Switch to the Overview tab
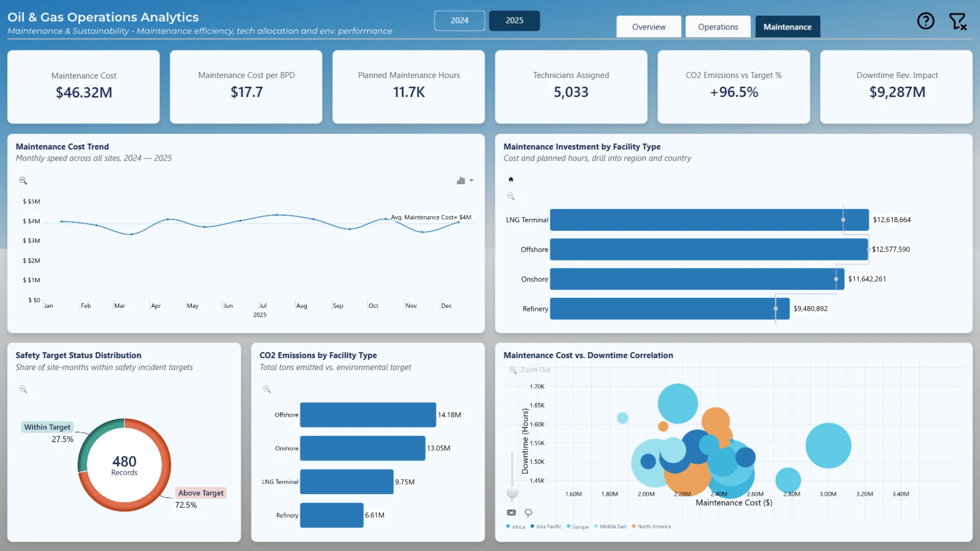The image size is (980, 551). [x=649, y=27]
